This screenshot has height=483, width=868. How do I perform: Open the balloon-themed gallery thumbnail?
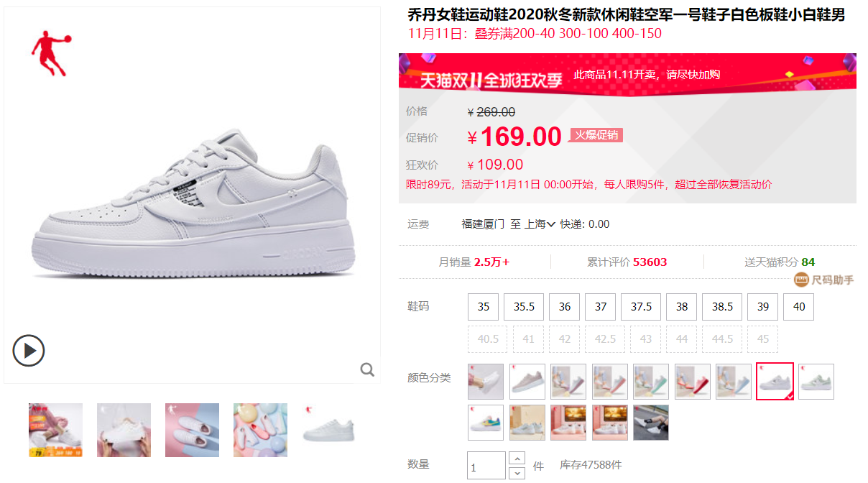[x=260, y=430]
